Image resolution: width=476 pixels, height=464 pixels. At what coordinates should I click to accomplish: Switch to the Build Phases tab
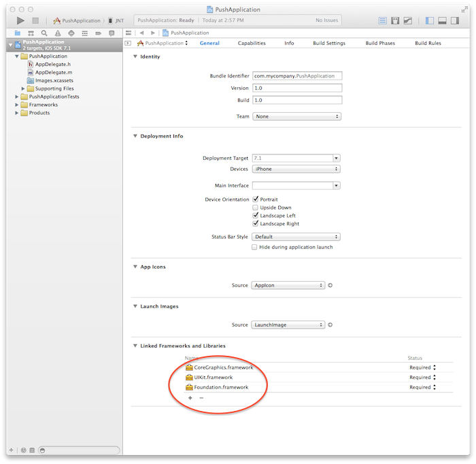[380, 43]
